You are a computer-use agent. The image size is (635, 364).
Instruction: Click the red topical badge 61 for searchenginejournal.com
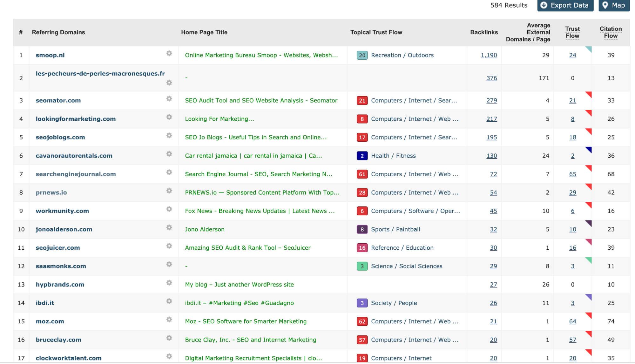pyautogui.click(x=362, y=174)
